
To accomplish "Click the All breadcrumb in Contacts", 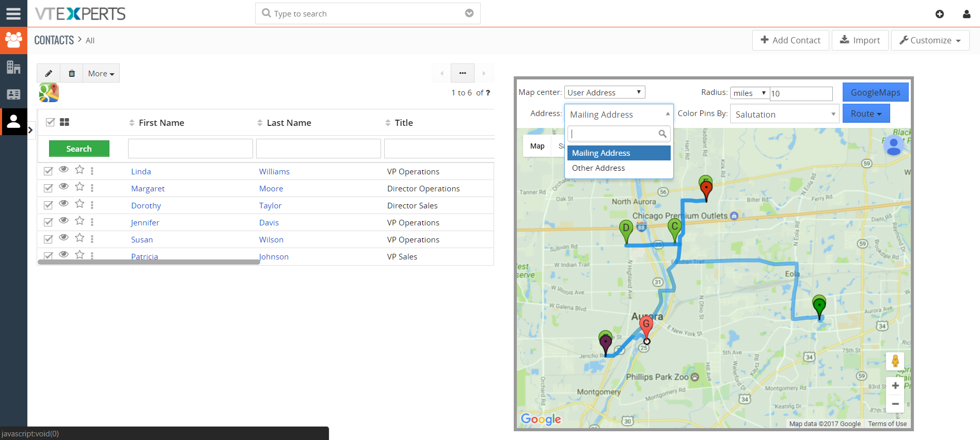I will tap(90, 41).
